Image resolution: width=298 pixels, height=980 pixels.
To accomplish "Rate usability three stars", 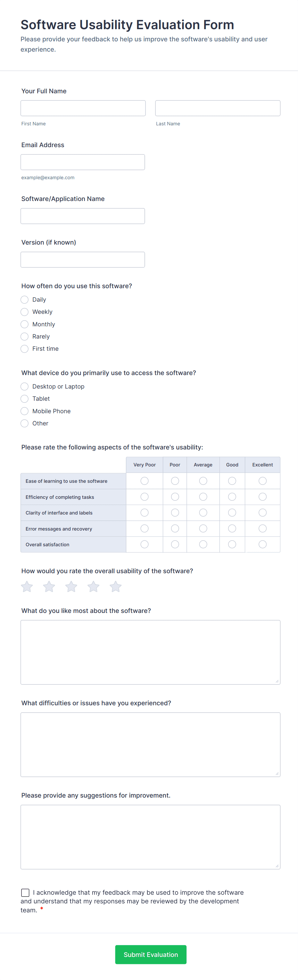I will pyautogui.click(x=71, y=587).
